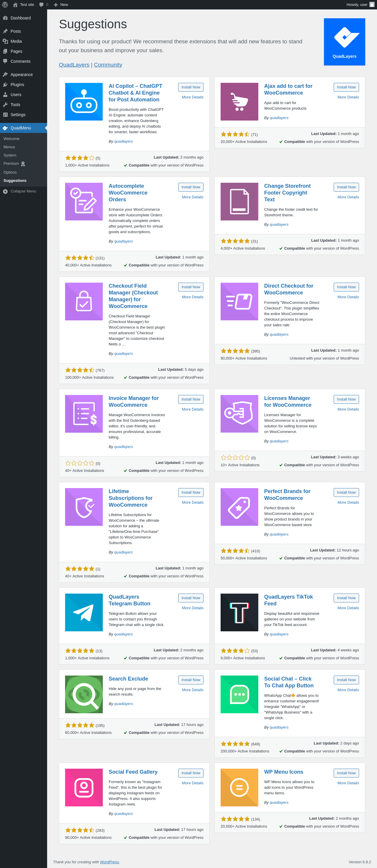Open the Media library menu
This screenshot has height=868, width=377.
click(24, 41)
